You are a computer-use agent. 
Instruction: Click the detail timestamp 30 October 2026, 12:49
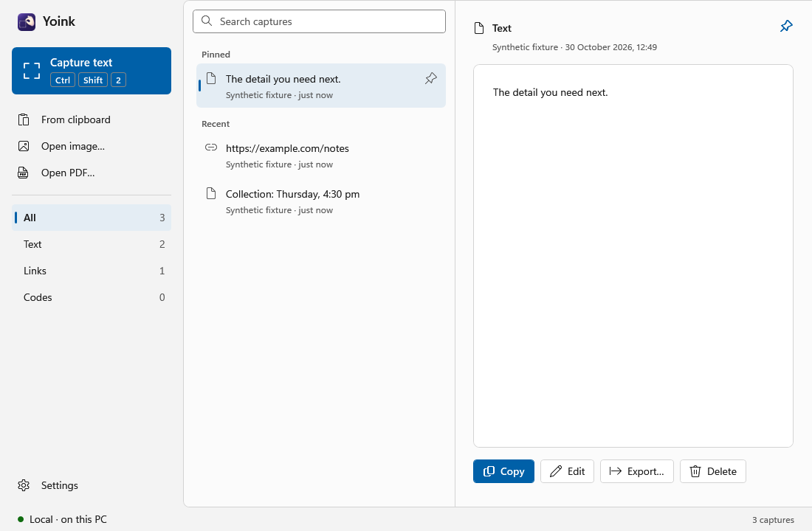tap(611, 47)
